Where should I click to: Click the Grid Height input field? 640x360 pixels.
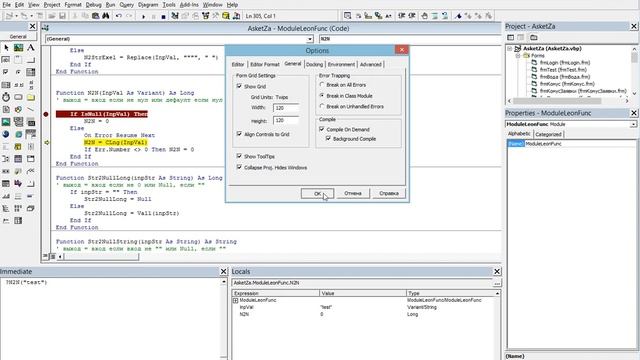pyautogui.click(x=286, y=121)
